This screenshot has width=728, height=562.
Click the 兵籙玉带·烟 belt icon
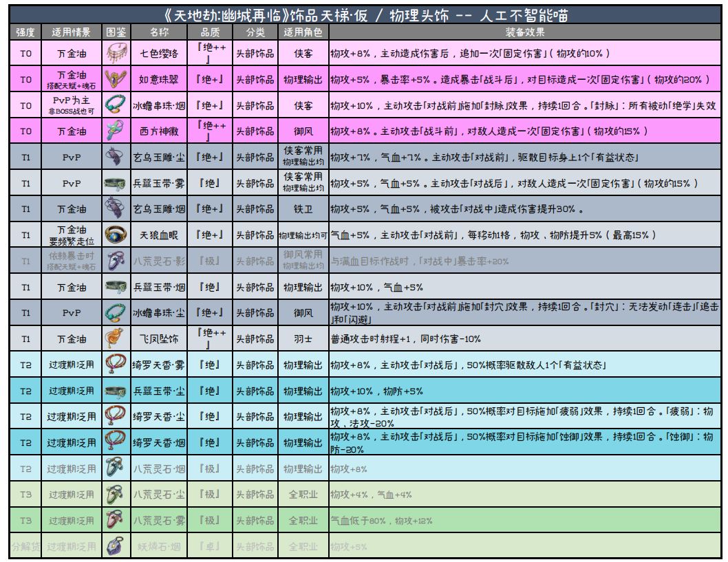tap(116, 288)
